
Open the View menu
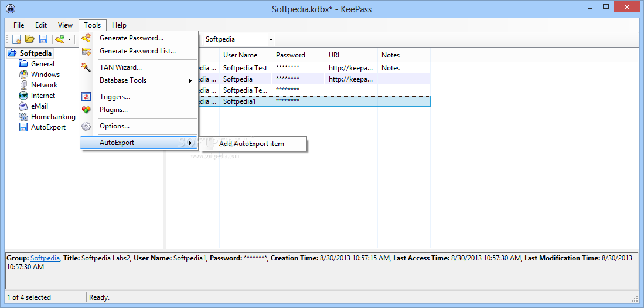tap(65, 25)
